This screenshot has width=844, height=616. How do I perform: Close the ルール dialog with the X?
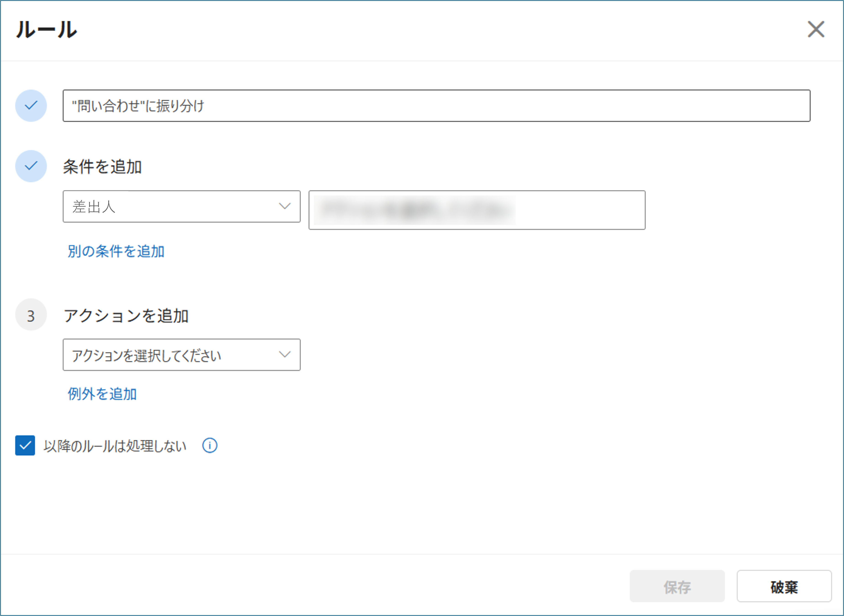pos(816,29)
